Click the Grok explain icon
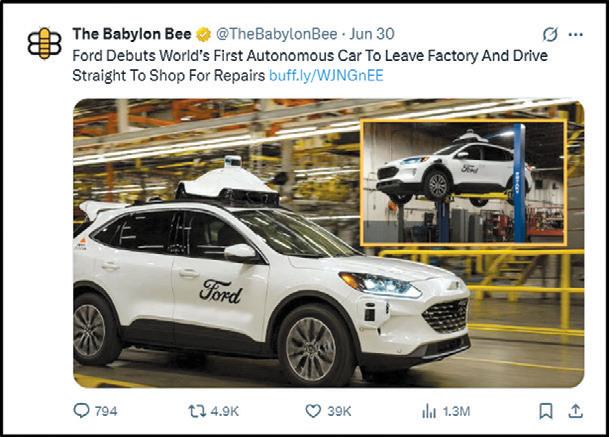 tap(550, 34)
